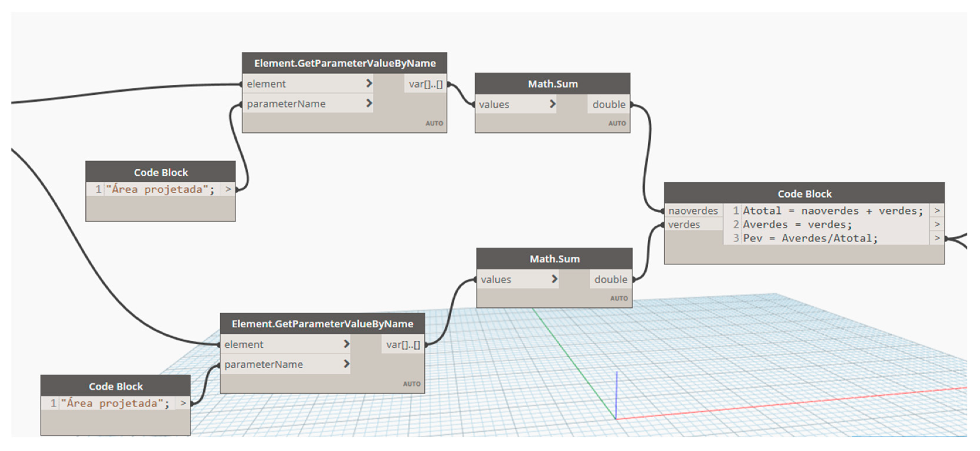The height and width of the screenshot is (451, 980).
Task: Click the verdes input port
Action: tap(684, 225)
